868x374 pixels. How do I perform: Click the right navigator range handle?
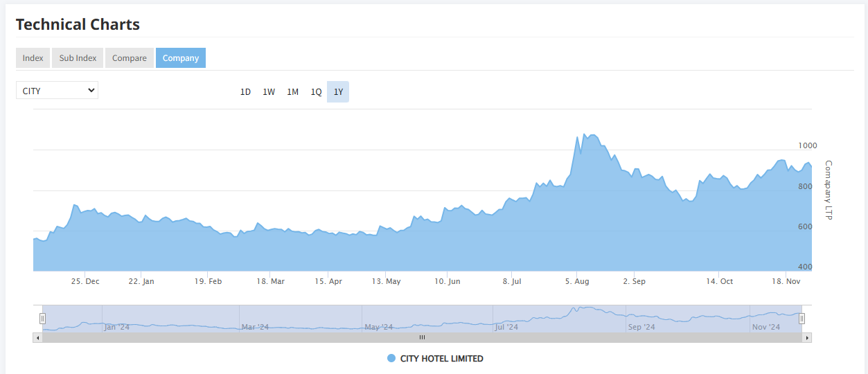[x=801, y=319]
